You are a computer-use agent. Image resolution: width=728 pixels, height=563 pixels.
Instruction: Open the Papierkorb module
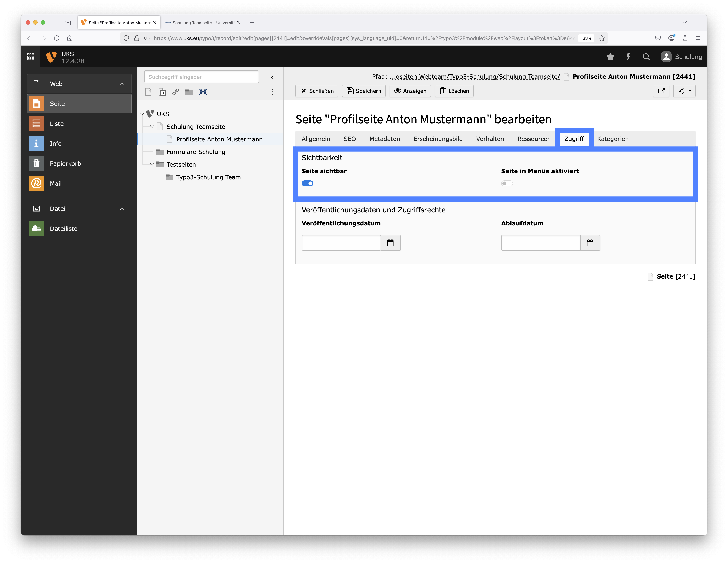65,163
